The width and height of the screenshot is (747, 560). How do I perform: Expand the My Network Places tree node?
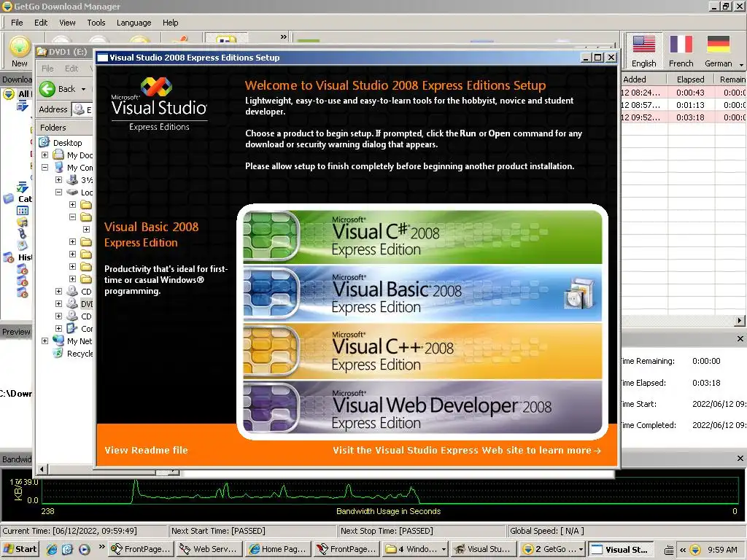44,341
